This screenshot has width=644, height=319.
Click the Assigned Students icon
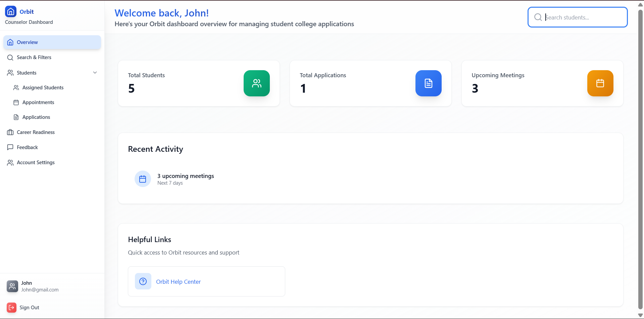[x=16, y=88]
